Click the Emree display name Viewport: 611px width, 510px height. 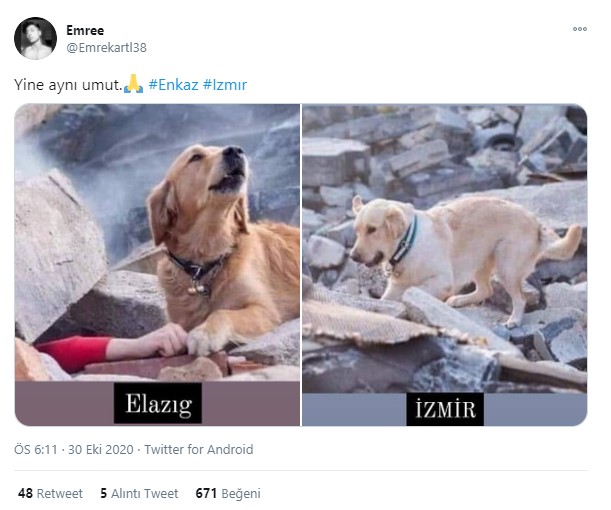pyautogui.click(x=85, y=30)
